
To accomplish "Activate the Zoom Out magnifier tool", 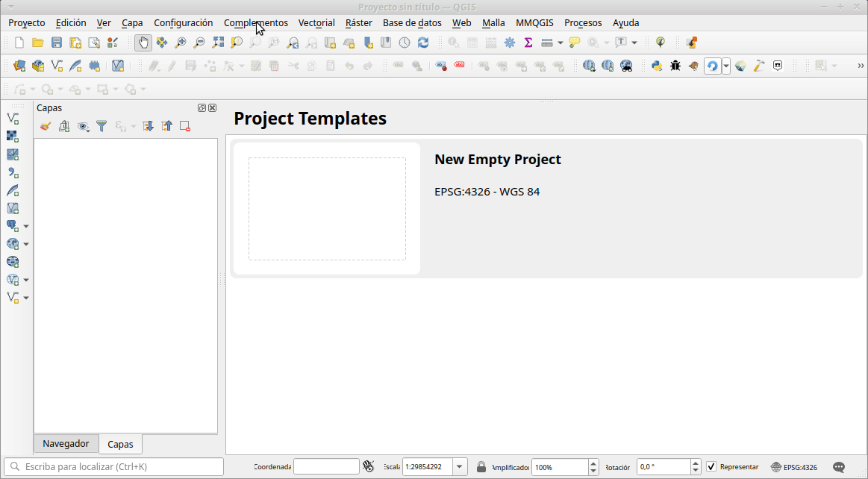I will [199, 43].
